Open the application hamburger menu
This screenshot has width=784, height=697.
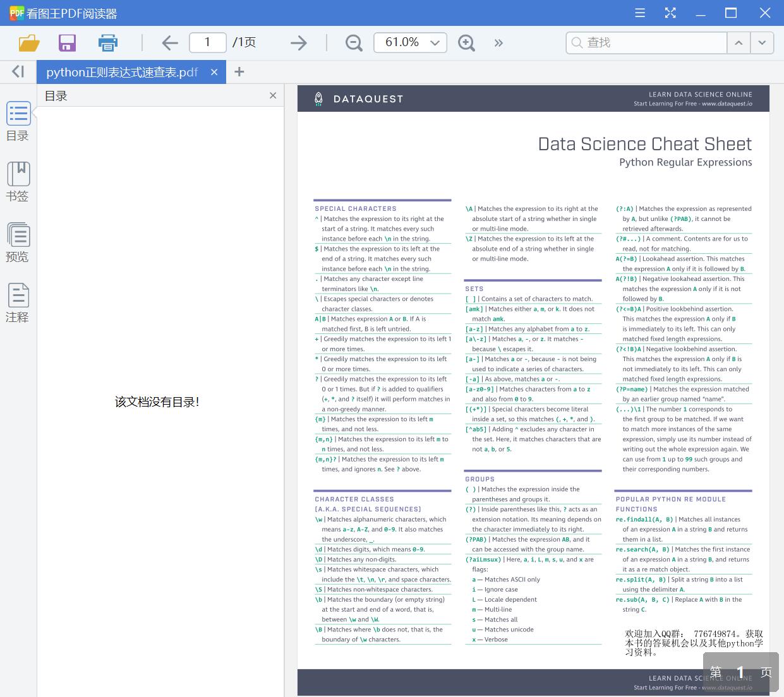[x=640, y=13]
